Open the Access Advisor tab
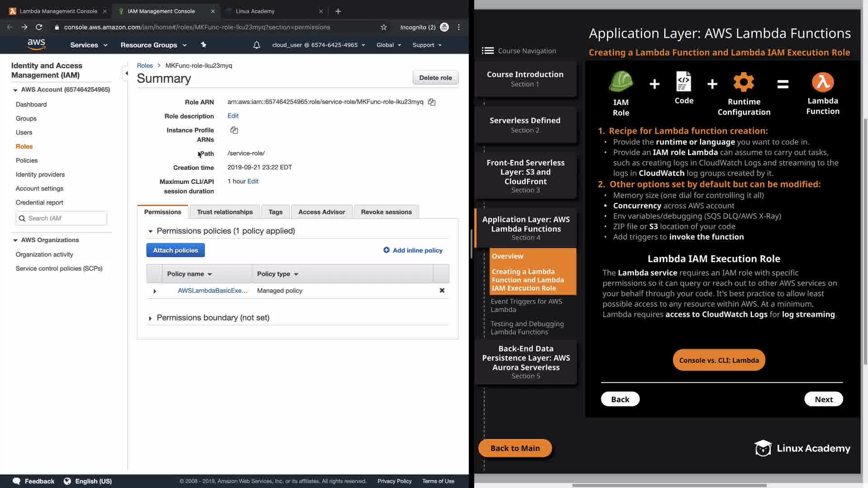Screen dimensions: 868x488 point(321,212)
